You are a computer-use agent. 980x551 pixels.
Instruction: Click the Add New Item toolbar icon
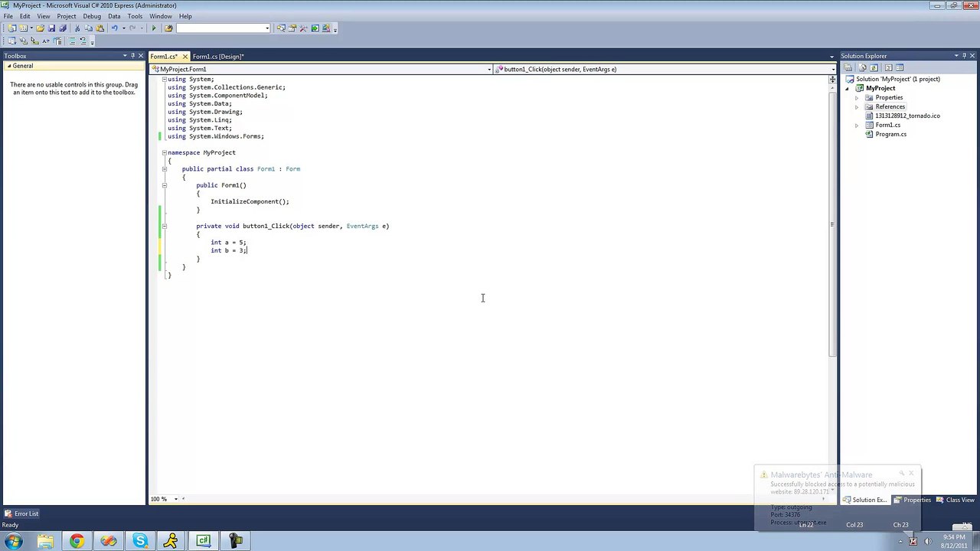pos(24,28)
